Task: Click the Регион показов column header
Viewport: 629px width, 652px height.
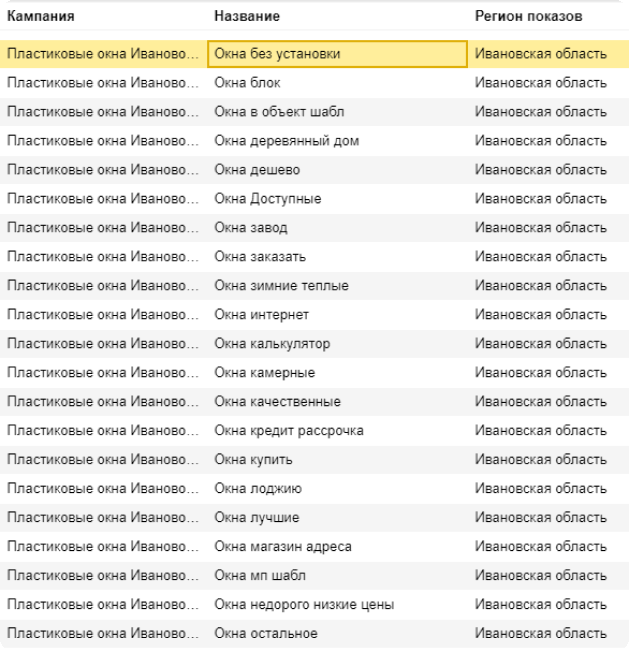Action: (528, 17)
